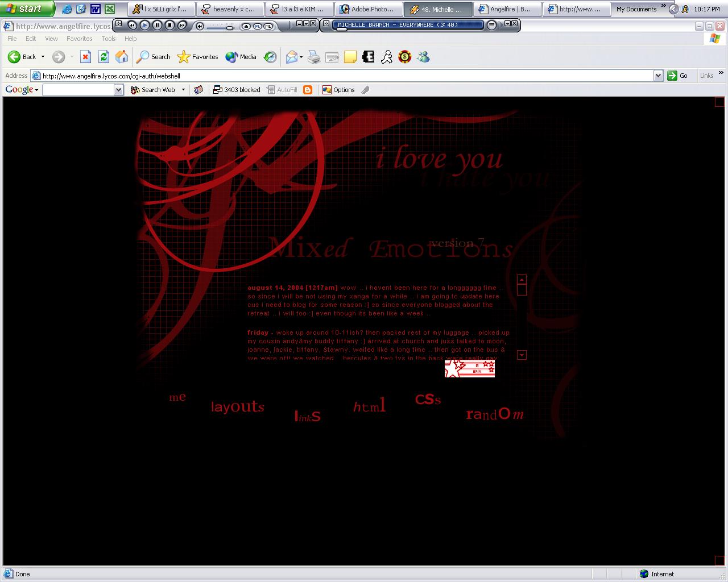Screen dimensions: 728x582
Task: Toggle the Winamp media library (ML) button
Action: coord(267,26)
